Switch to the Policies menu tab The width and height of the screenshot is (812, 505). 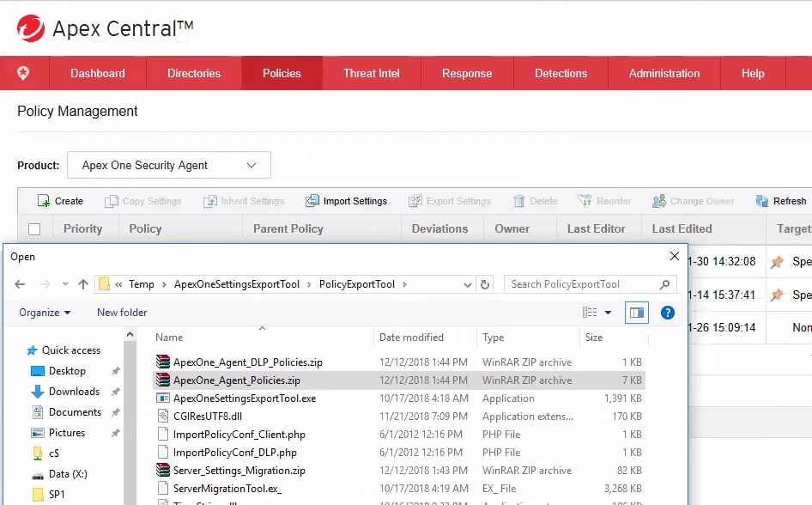coord(282,73)
